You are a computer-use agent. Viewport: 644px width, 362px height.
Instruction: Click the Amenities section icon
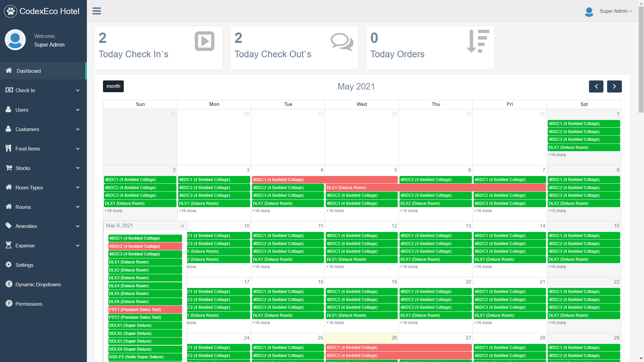click(x=9, y=226)
